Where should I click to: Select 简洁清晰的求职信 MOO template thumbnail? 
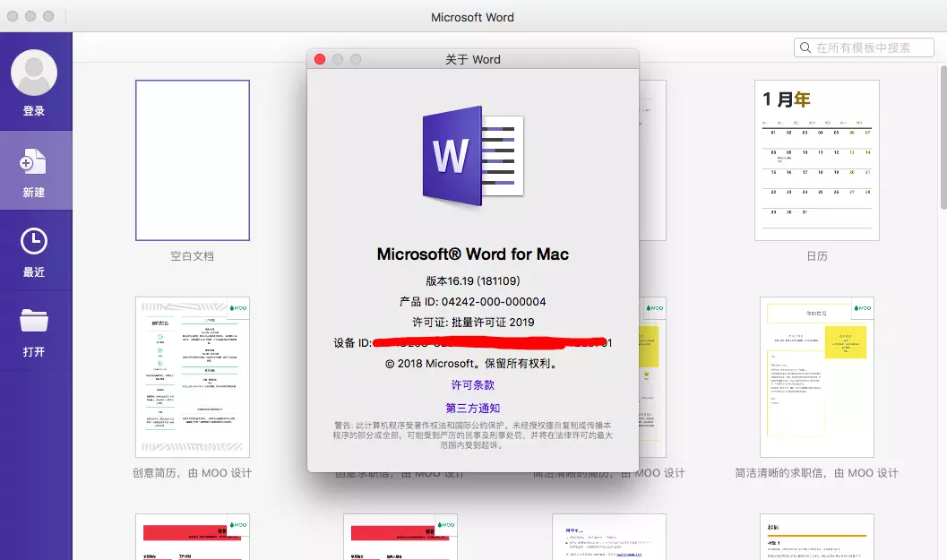[x=816, y=377]
